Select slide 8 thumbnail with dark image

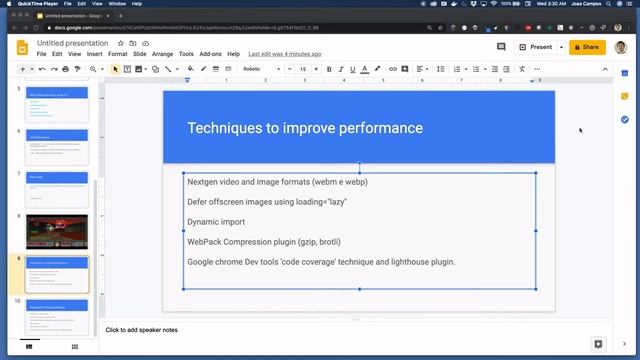pos(57,231)
